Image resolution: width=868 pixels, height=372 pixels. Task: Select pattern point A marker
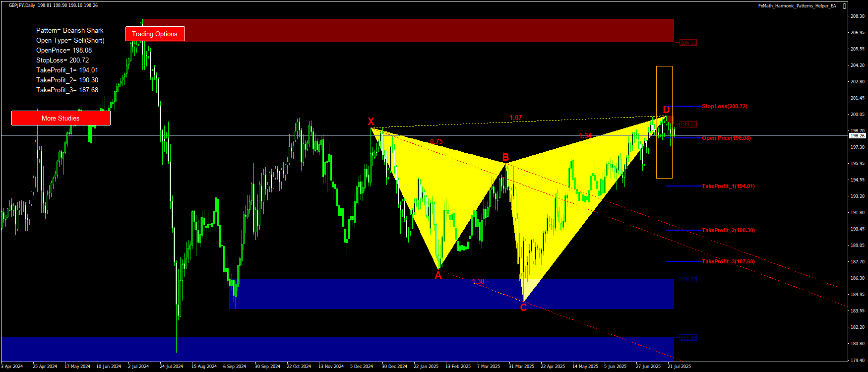438,275
